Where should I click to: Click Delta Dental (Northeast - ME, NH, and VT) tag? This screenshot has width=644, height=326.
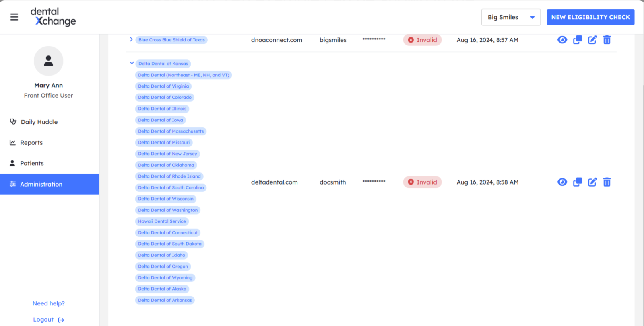pos(184,75)
